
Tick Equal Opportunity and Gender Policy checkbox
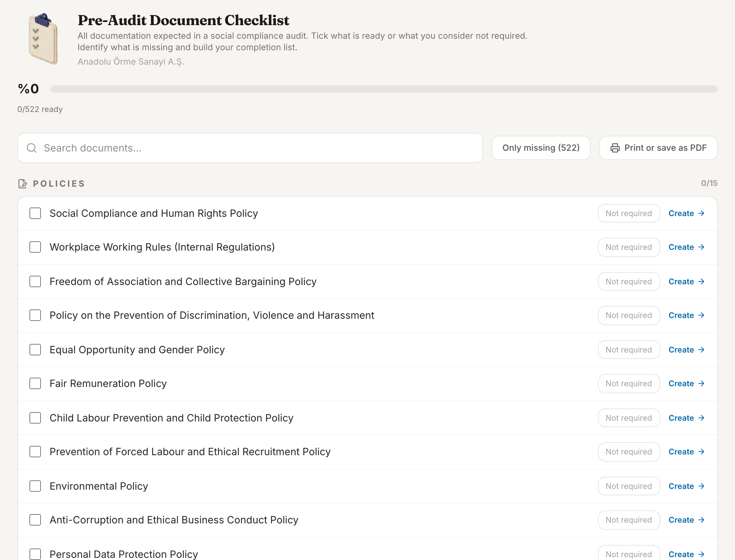tap(35, 350)
